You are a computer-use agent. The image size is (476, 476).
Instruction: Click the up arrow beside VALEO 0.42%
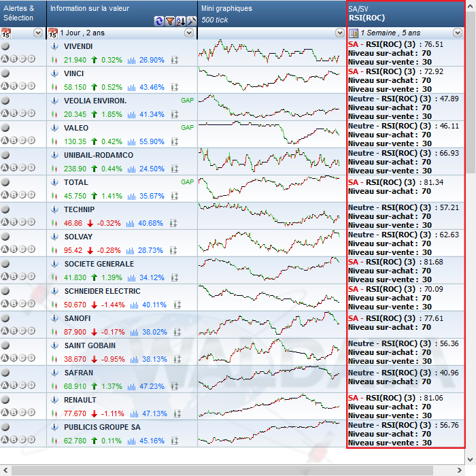[x=94, y=141]
